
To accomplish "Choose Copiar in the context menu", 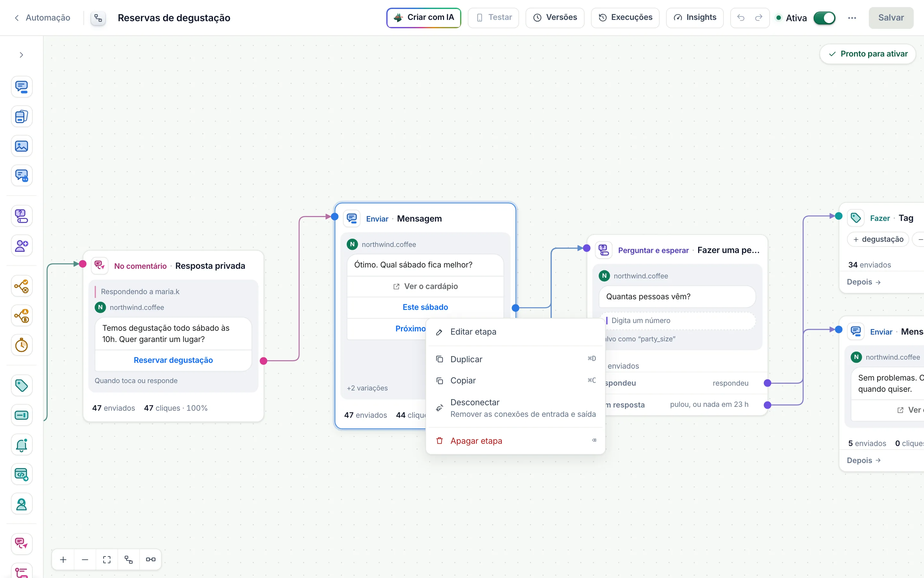I will click(516, 381).
